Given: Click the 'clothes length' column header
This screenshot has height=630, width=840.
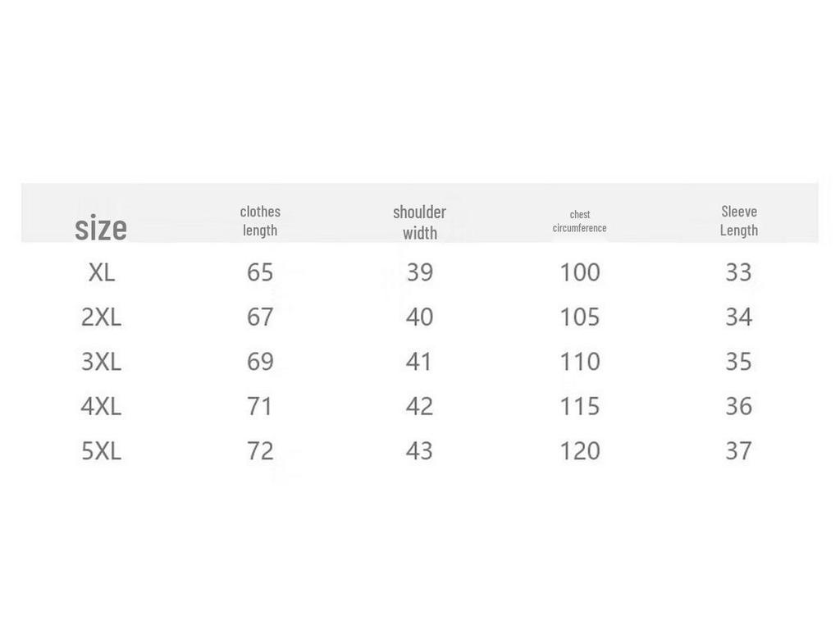Looking at the screenshot, I should coord(260,221).
